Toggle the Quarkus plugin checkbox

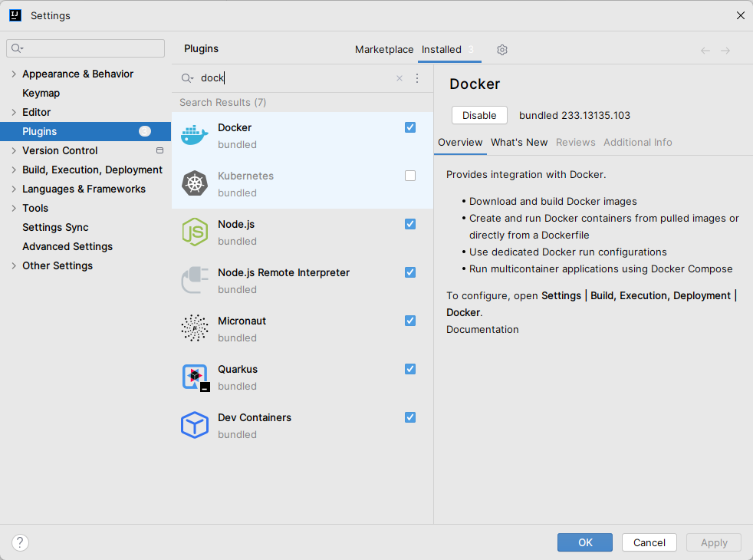click(x=410, y=369)
